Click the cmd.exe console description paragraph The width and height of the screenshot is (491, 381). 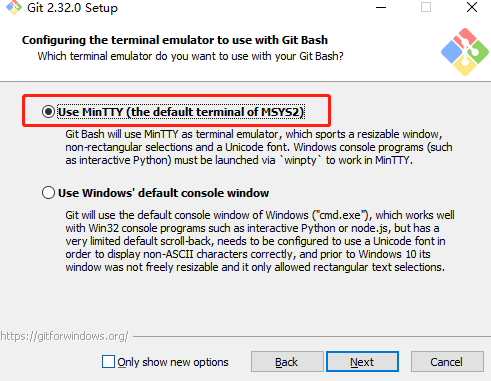point(260,241)
